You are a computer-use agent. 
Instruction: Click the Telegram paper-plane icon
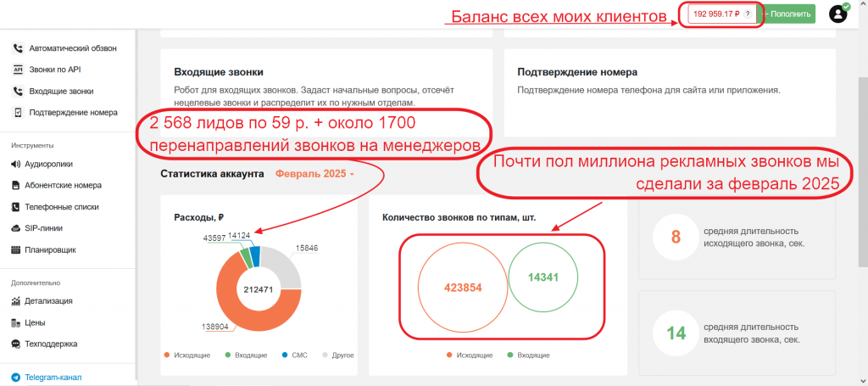15,378
